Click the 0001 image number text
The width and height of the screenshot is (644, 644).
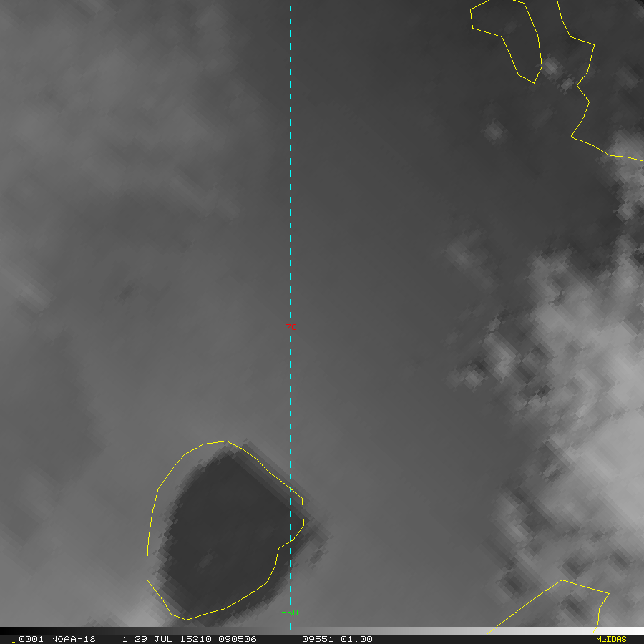pyautogui.click(x=31, y=639)
